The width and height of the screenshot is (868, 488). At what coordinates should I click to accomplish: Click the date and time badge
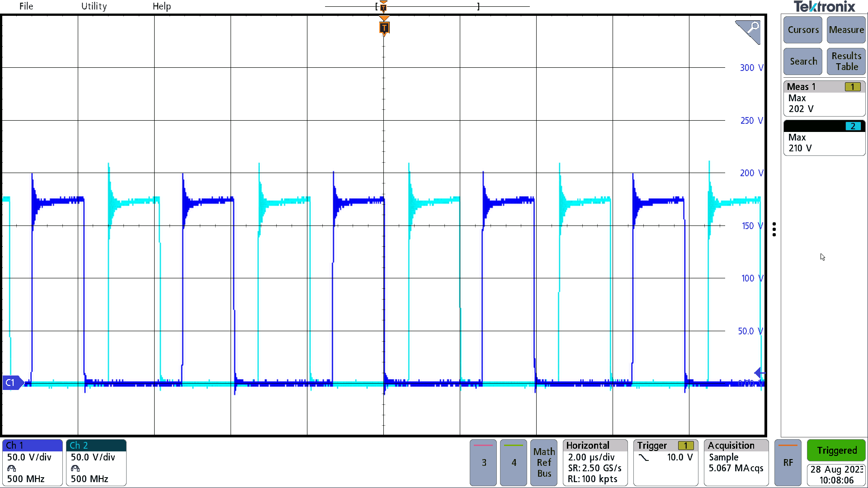(x=836, y=475)
